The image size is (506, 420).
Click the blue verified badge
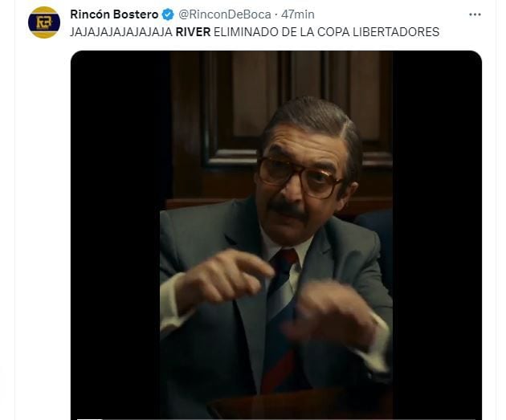pos(168,14)
